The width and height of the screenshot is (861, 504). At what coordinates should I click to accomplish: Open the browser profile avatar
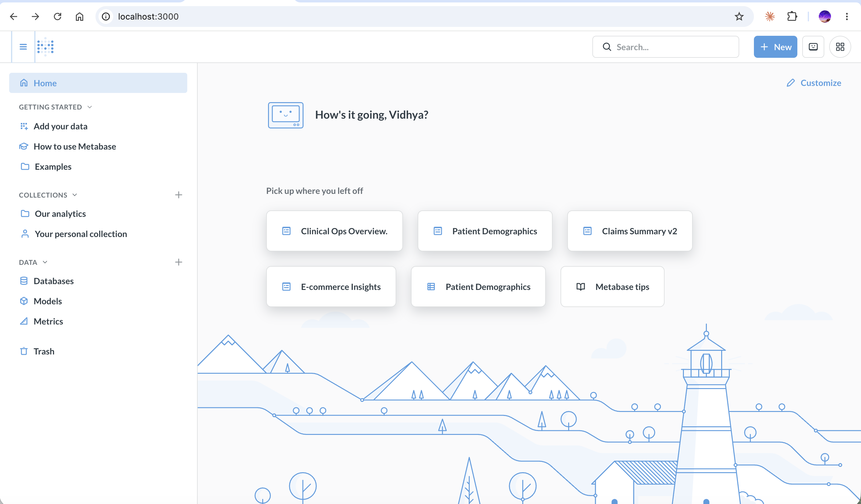click(825, 17)
